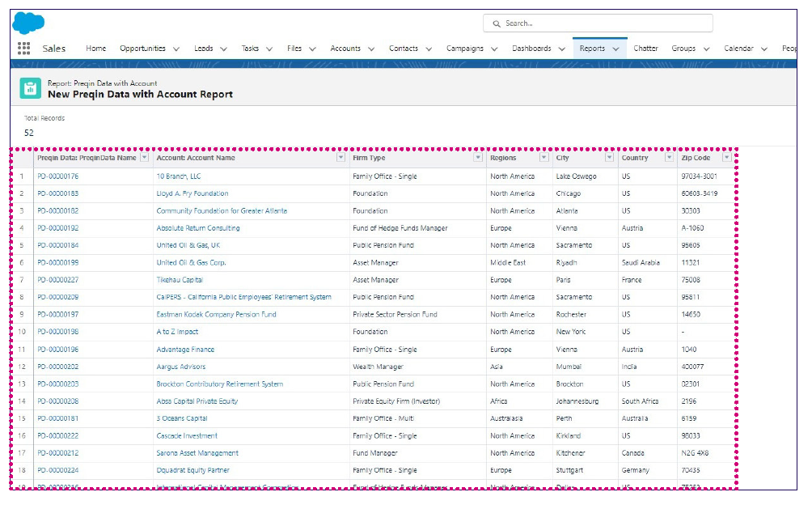Expand the Groups tab dropdown chevron
This screenshot has height=509, width=812.
(x=706, y=49)
